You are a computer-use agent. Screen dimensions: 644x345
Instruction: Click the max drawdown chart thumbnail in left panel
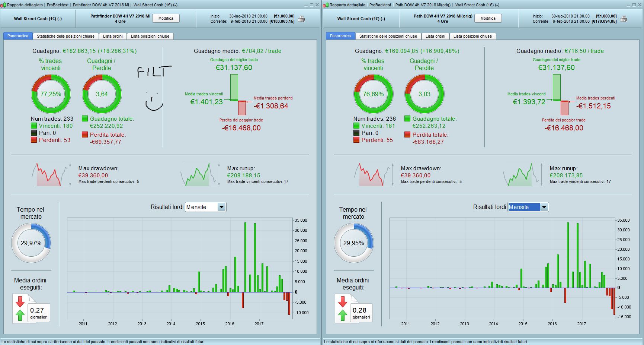(52, 174)
